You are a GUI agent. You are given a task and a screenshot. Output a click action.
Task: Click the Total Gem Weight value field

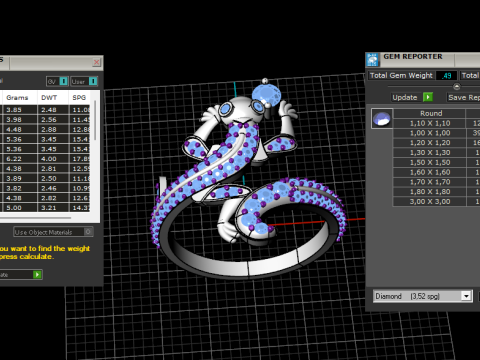pos(446,76)
